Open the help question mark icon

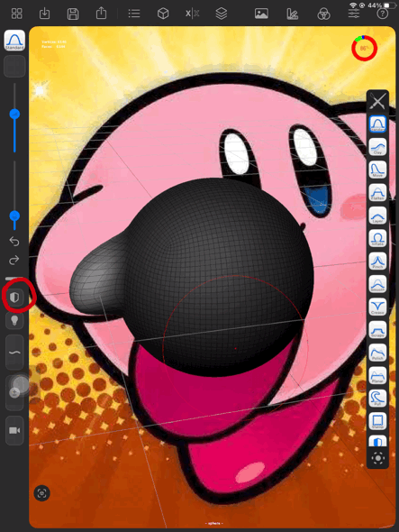(383, 14)
